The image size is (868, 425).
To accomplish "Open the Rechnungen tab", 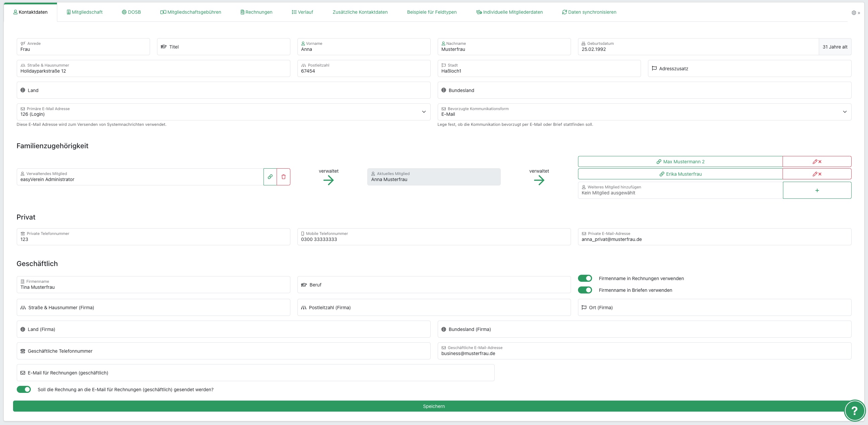I will pos(257,12).
